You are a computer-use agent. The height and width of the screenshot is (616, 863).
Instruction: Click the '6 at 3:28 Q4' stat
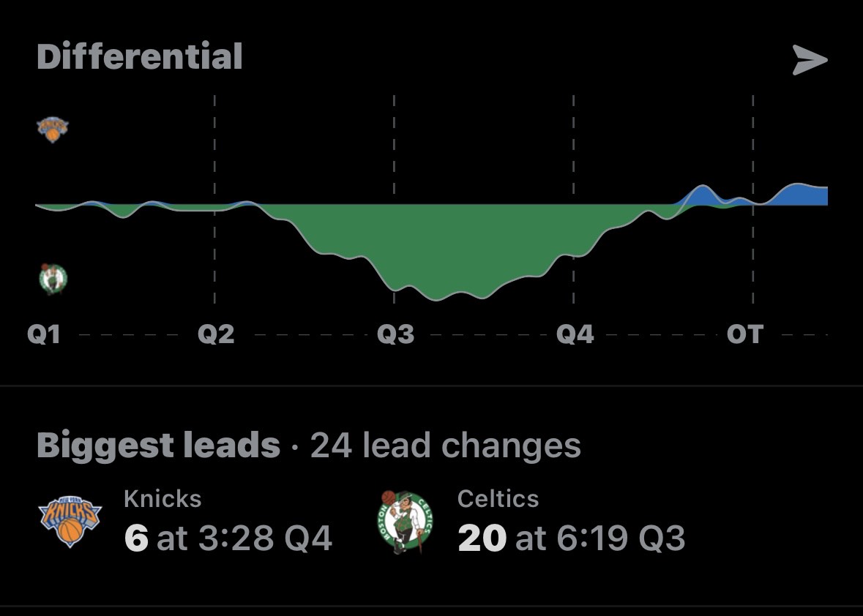[x=228, y=538]
